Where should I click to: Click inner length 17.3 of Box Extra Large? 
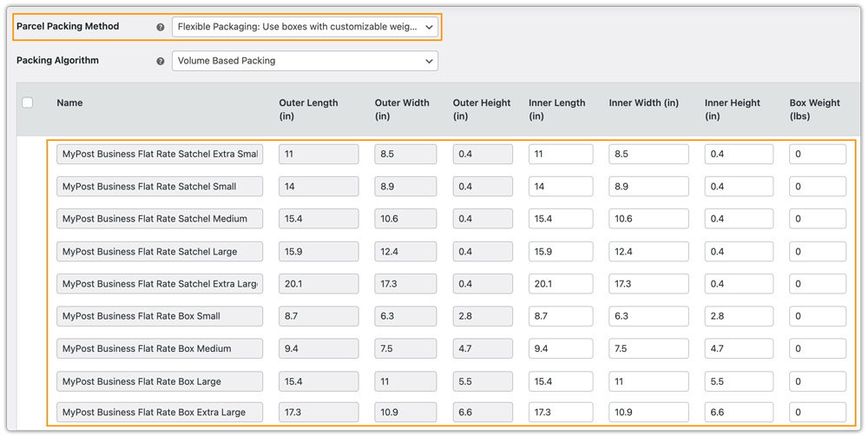click(x=561, y=413)
